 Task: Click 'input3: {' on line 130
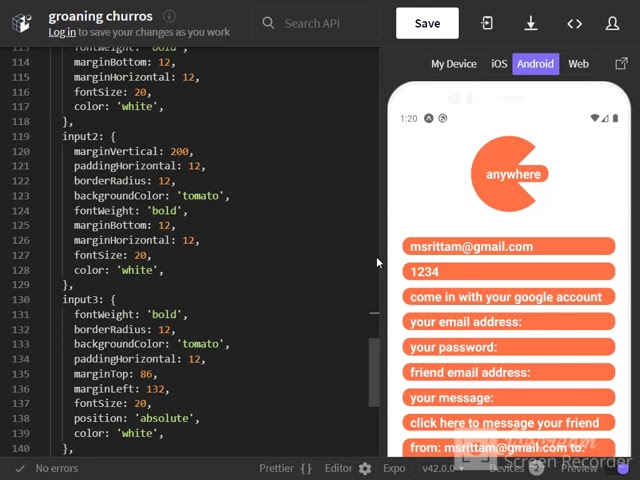click(89, 300)
